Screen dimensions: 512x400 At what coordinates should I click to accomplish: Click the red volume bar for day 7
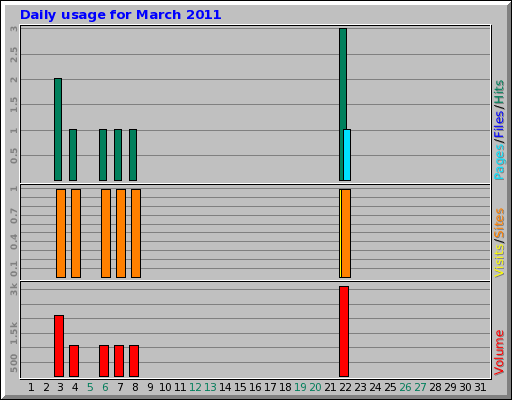pos(119,361)
